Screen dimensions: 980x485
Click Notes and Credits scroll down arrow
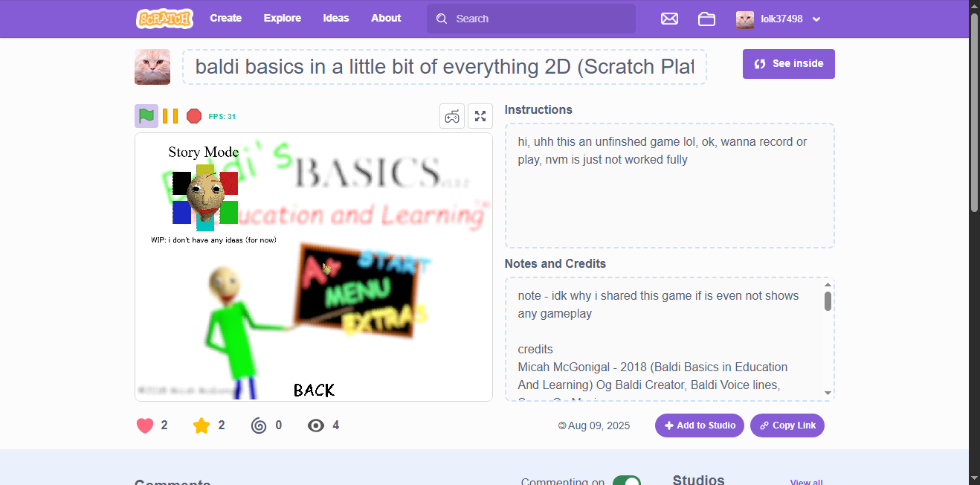(x=828, y=394)
